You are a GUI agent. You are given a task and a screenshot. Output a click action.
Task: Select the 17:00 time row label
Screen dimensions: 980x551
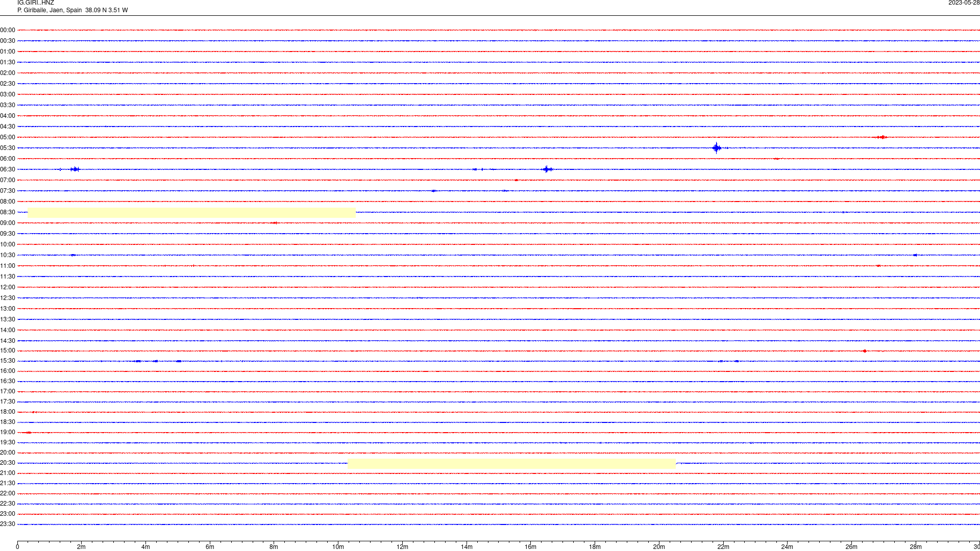click(x=8, y=391)
